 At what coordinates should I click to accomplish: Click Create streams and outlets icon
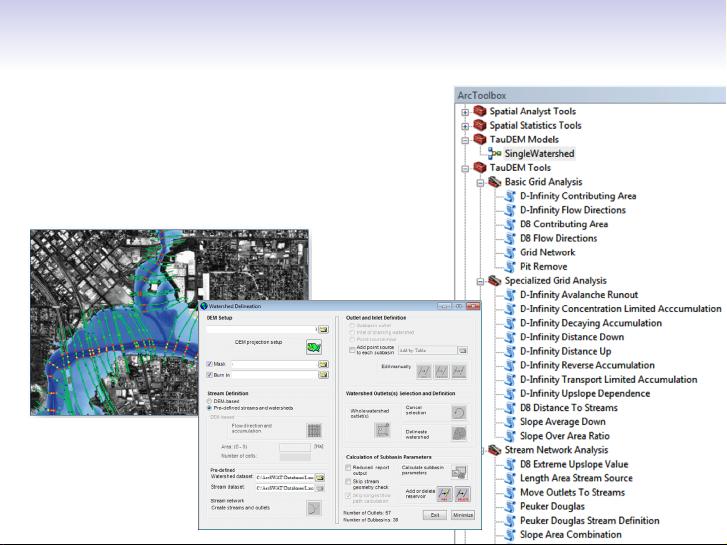[x=314, y=508]
